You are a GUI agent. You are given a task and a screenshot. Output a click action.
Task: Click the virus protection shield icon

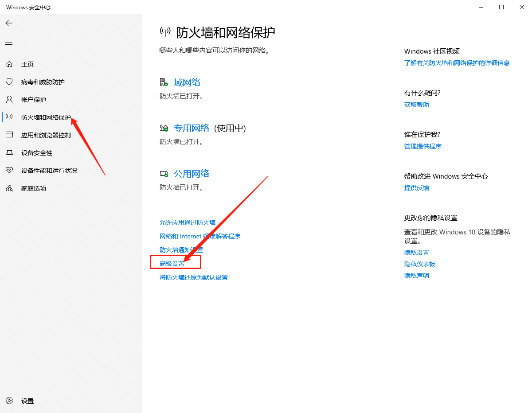pos(9,82)
